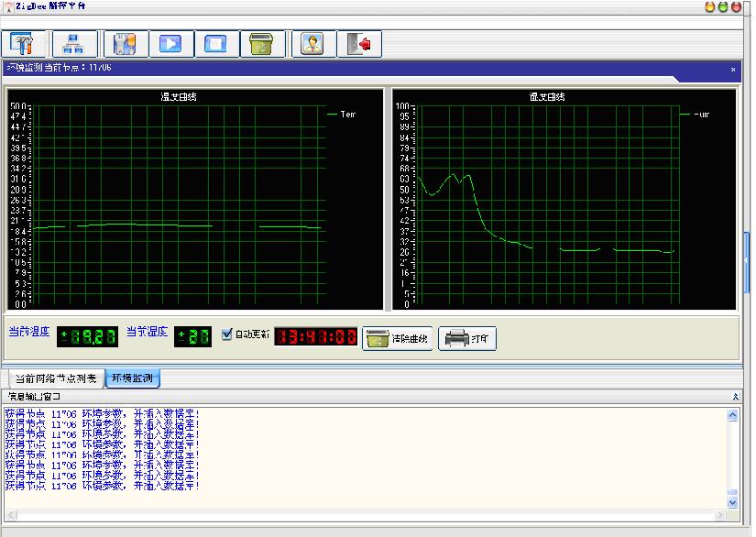756x537 pixels.
Task: Click the output log scroll down arrow
Action: 732,502
